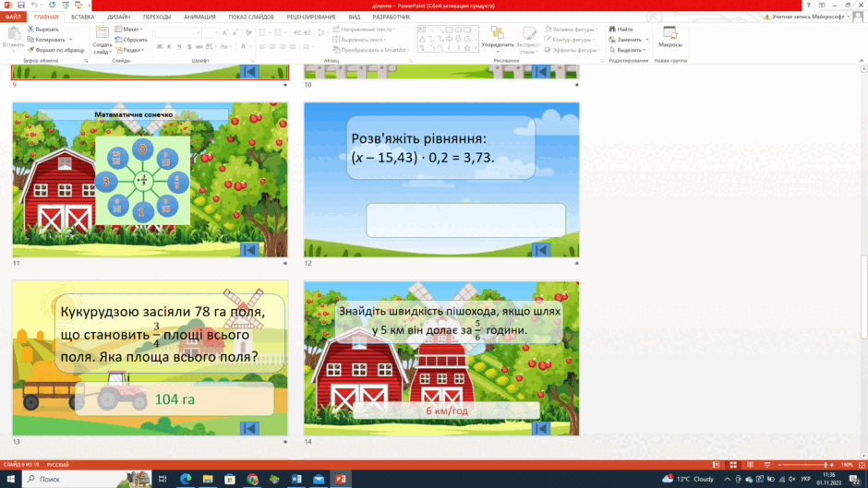
Task: Open the font size combo box
Action: 211,32
